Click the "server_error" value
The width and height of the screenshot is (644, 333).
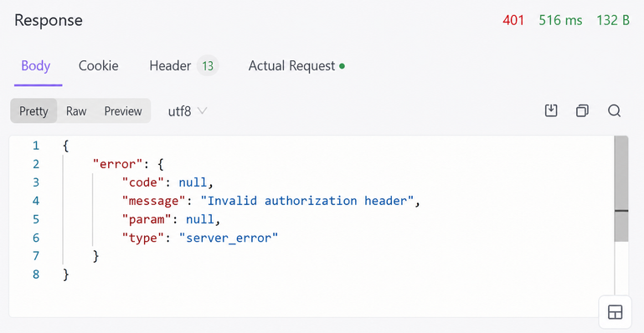tap(229, 238)
